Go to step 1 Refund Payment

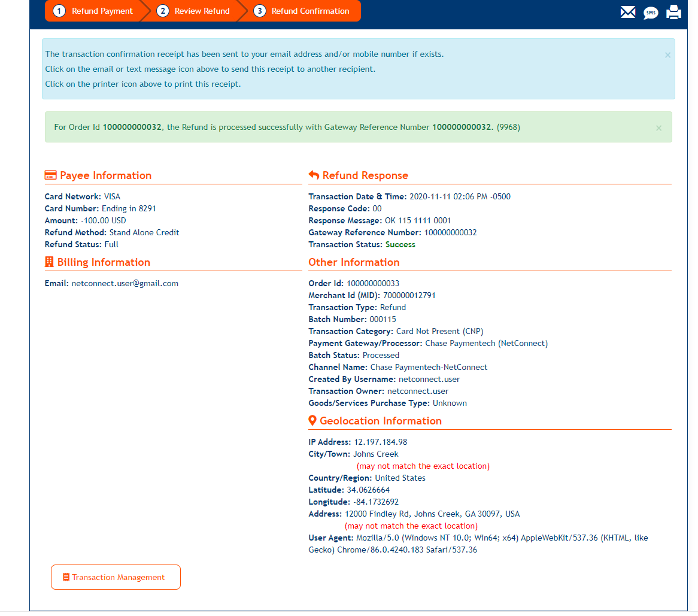93,11
